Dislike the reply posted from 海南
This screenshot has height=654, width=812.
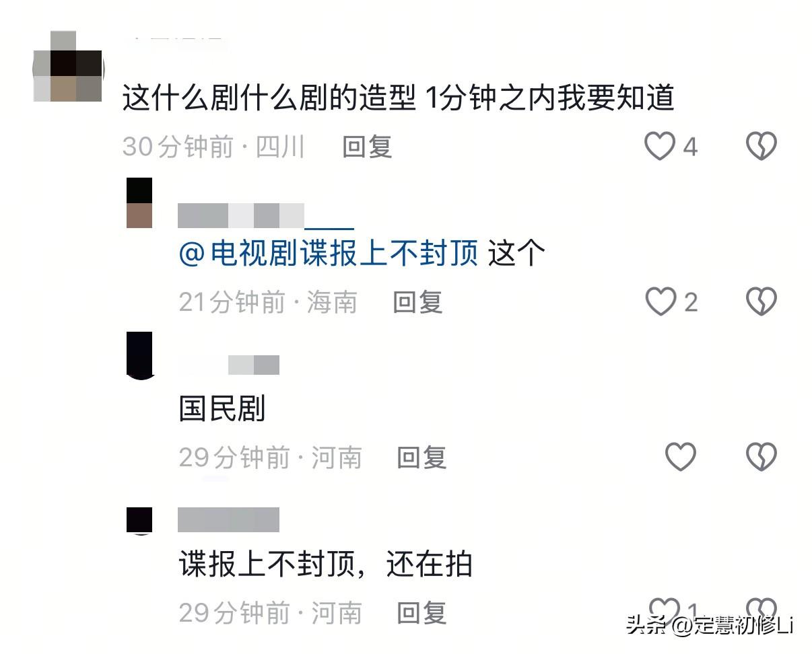[762, 301]
